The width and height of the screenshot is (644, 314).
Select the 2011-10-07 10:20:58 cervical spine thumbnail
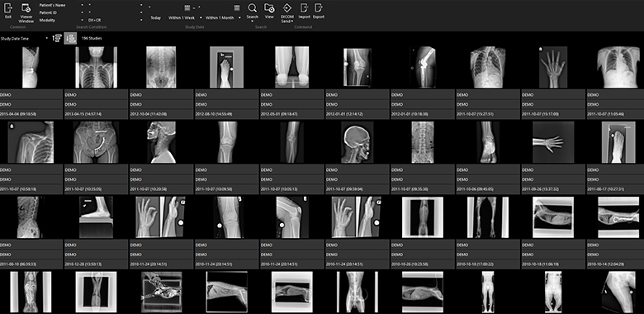(161, 142)
